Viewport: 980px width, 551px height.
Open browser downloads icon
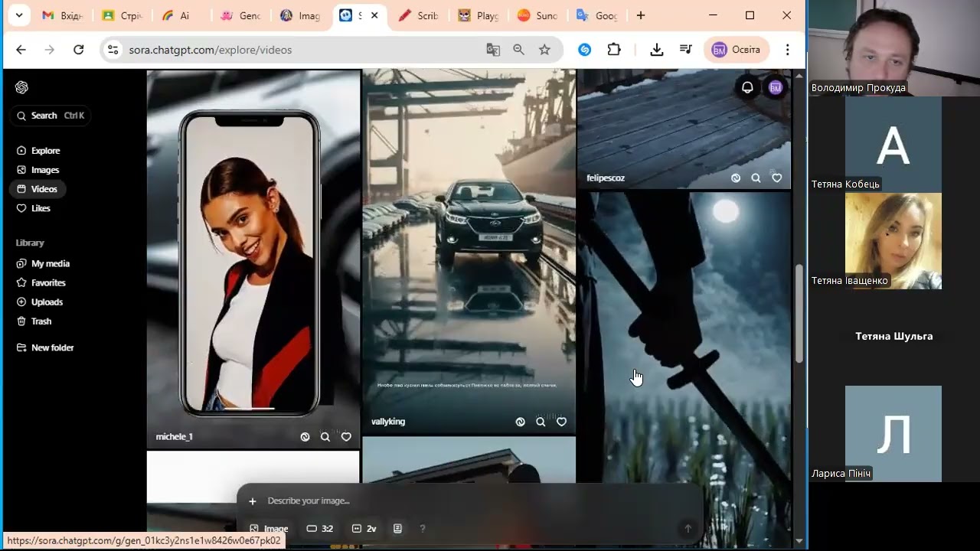(656, 50)
